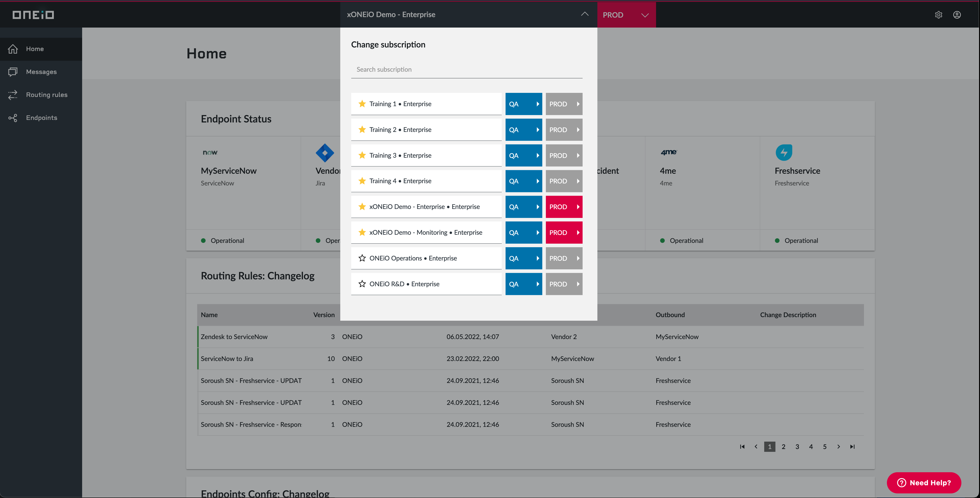Open QA for xONEiO Demo - Monitoring
The width and height of the screenshot is (980, 498).
click(x=523, y=232)
